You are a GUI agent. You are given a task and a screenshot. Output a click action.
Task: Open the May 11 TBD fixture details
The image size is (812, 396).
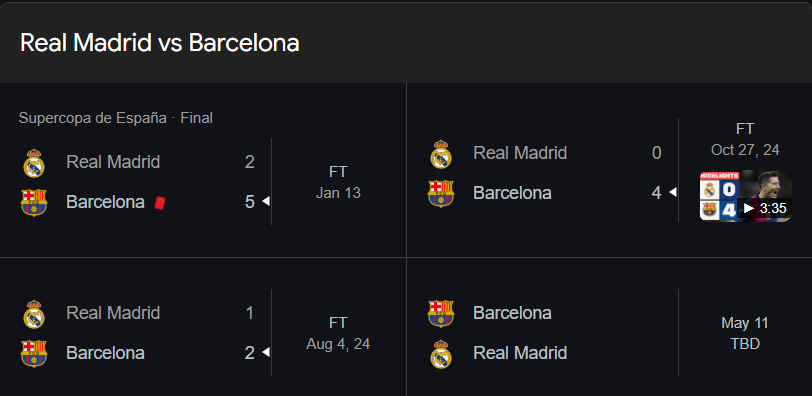[x=745, y=333]
